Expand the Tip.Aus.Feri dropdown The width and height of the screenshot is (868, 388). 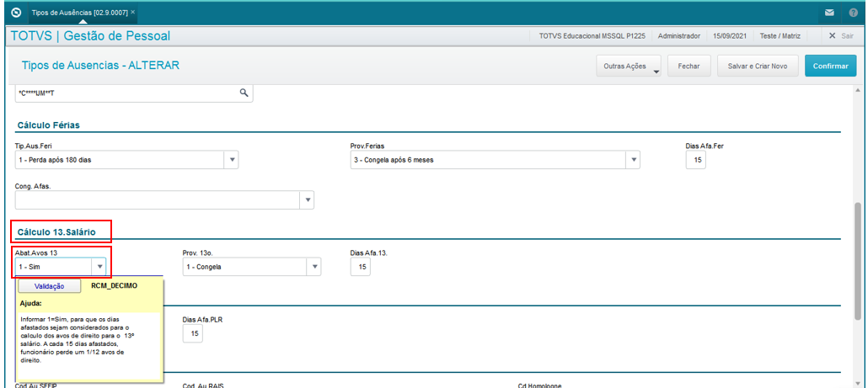(232, 160)
